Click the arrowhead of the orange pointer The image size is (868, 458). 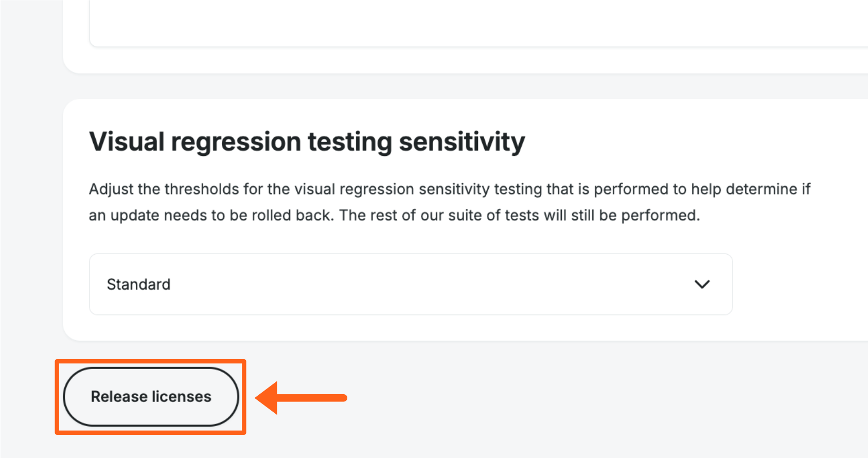tap(268, 397)
